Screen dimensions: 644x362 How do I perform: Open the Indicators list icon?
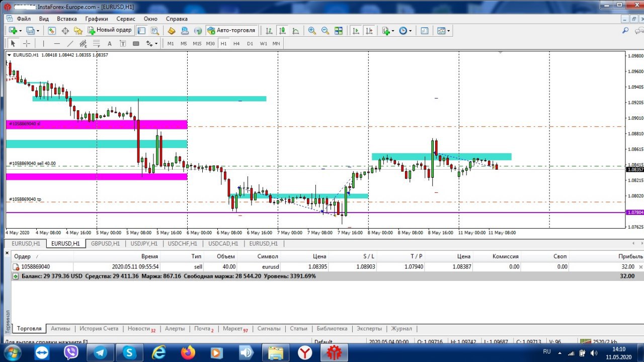[386, 30]
